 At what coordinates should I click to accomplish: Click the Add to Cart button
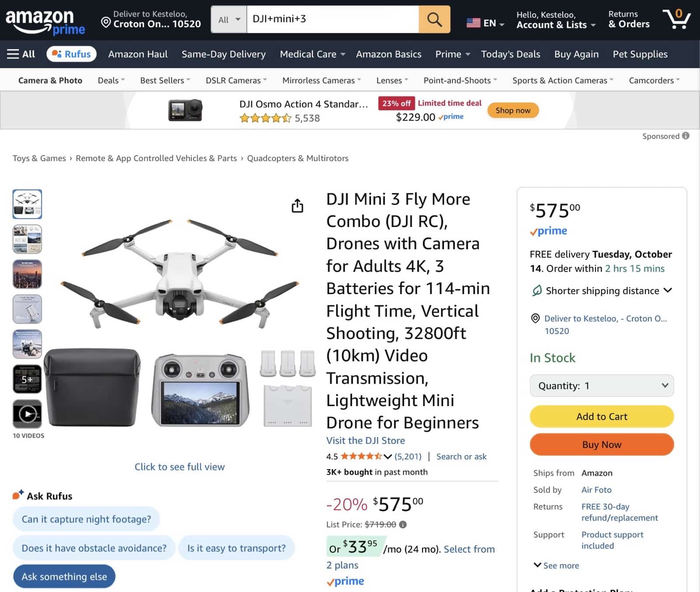point(601,416)
